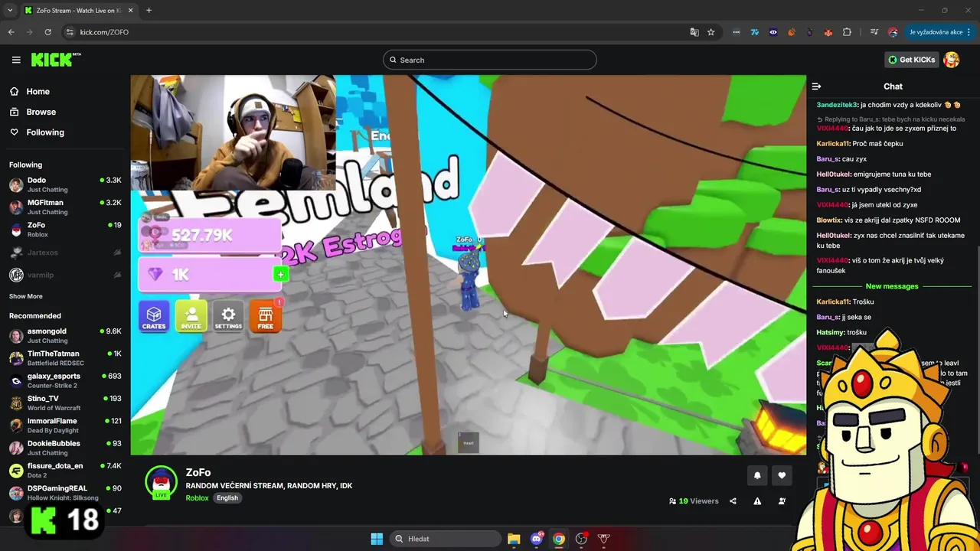Close the ZoFo Stream browser tab
The image size is (980, 551).
130,11
